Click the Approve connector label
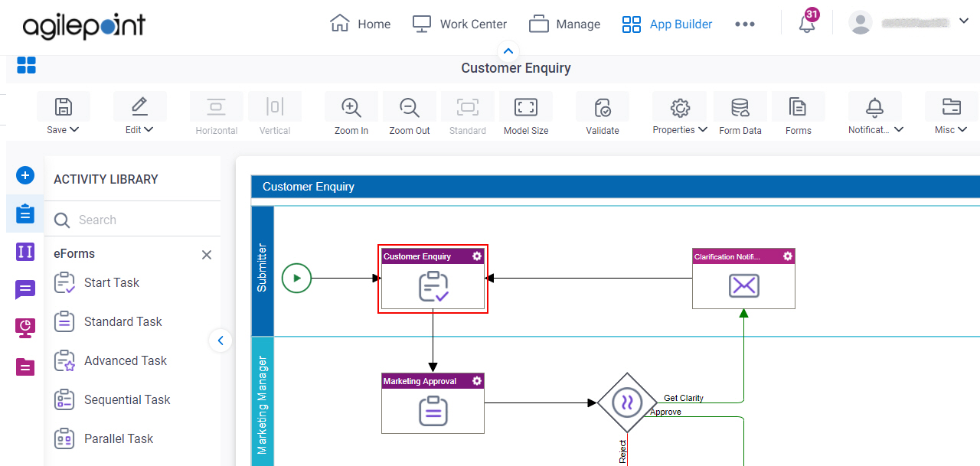 point(665,412)
